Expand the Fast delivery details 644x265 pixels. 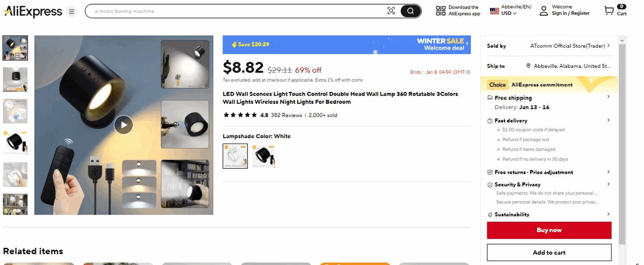tap(608, 120)
